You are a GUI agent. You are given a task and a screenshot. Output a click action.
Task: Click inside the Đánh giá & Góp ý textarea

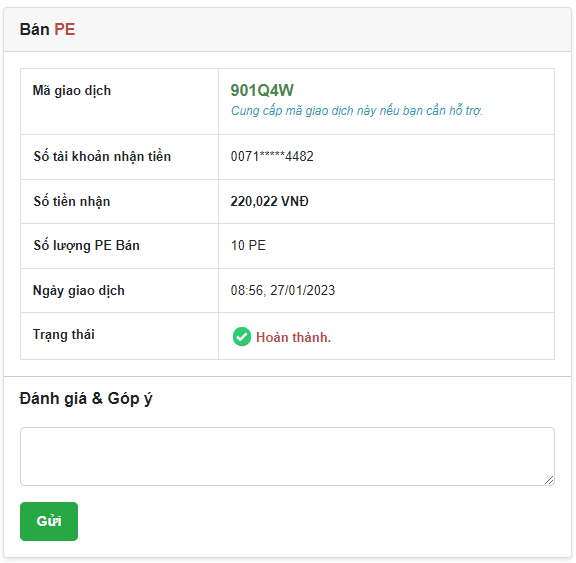point(287,456)
